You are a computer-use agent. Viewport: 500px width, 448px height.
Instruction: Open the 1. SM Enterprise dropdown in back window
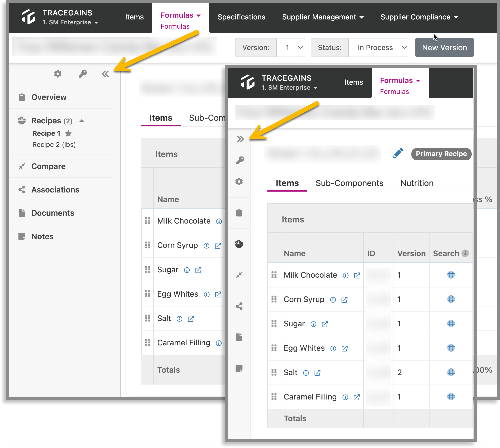click(x=70, y=22)
